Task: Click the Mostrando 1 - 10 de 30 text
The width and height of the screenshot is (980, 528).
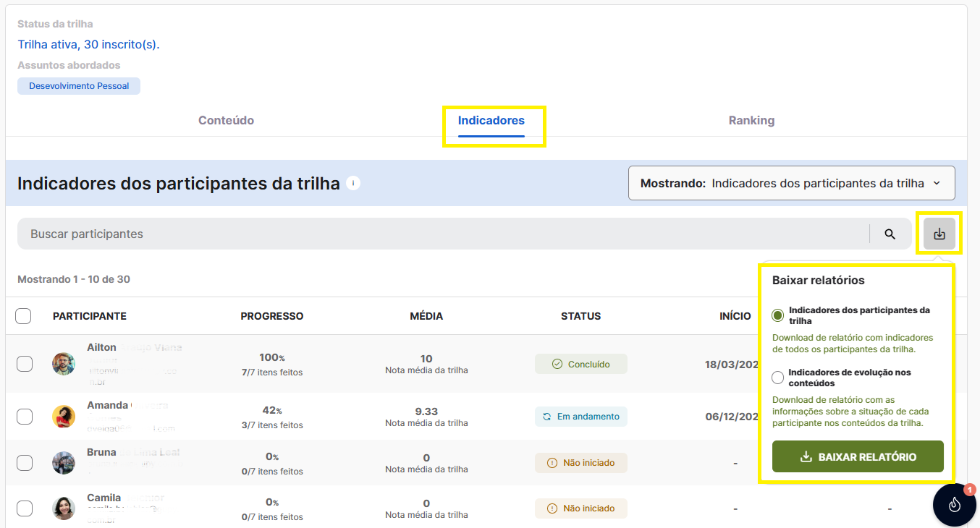Action: point(74,279)
